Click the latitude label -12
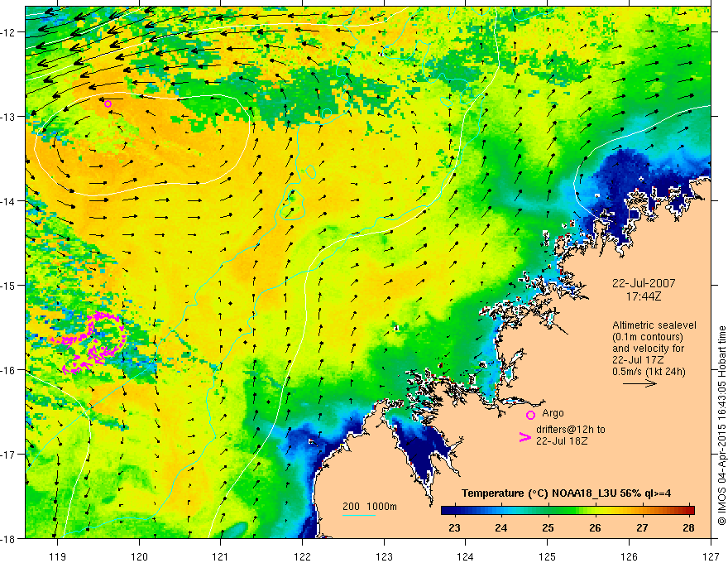Image resolution: width=728 pixels, height=563 pixels. pos(9,32)
